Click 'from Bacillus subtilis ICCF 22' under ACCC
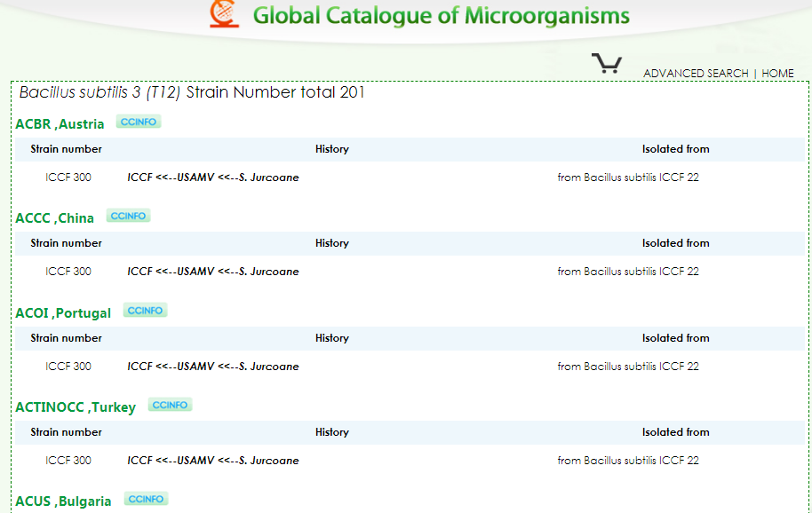Viewport: 812px width, 513px height. pyautogui.click(x=628, y=272)
